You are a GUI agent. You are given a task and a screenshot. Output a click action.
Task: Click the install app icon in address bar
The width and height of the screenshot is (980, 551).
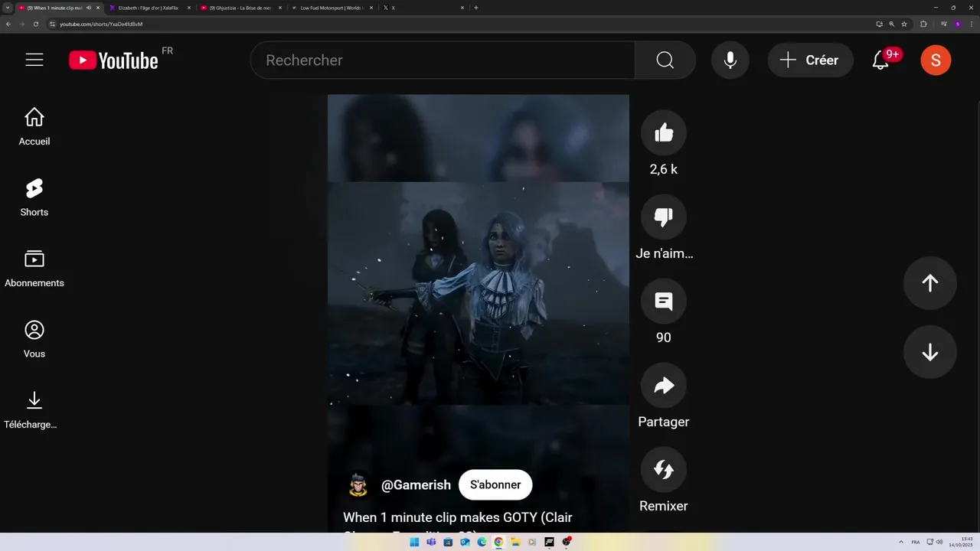click(x=880, y=24)
